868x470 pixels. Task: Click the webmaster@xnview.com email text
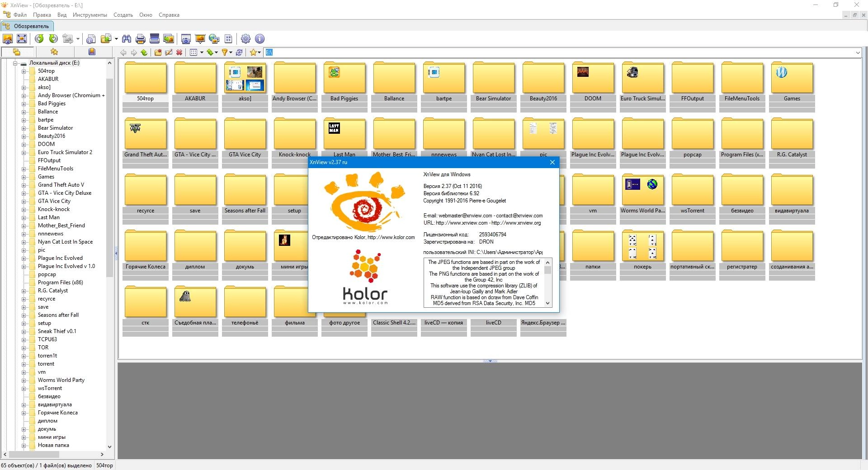click(x=465, y=216)
